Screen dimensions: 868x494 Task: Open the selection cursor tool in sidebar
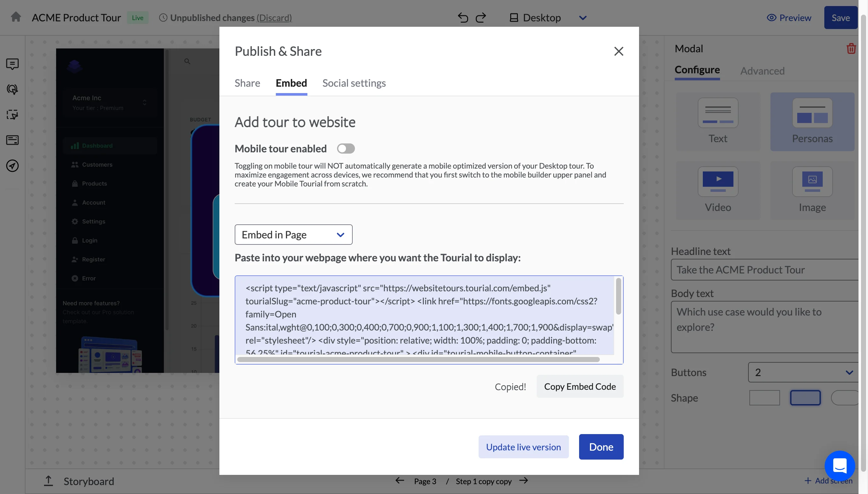click(12, 115)
